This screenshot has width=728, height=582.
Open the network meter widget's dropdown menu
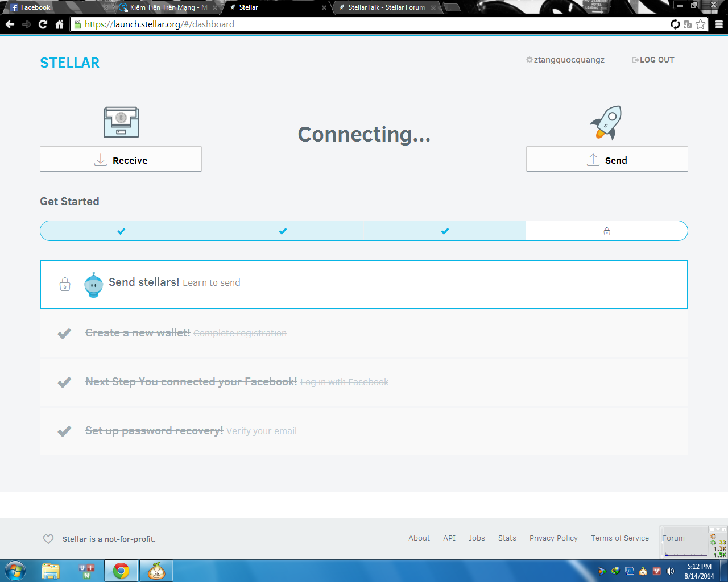tap(719, 530)
